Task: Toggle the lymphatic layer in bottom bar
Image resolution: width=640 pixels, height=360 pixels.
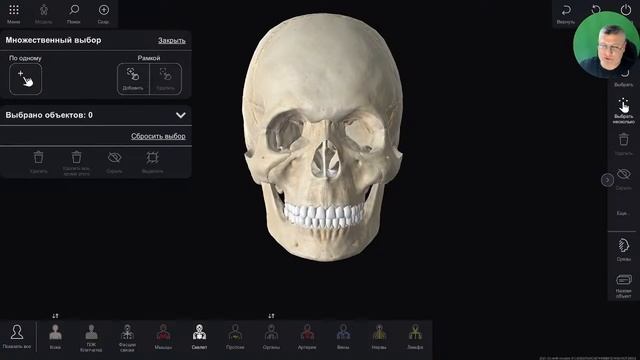Action: tap(415, 337)
